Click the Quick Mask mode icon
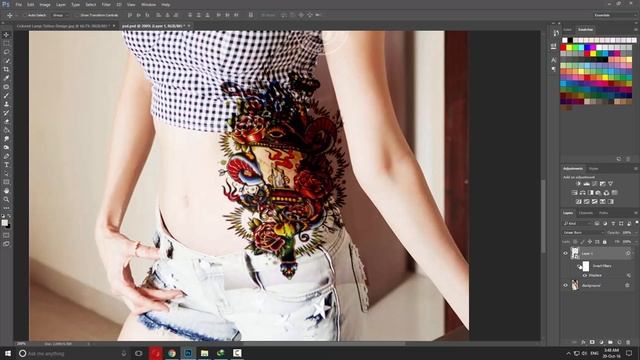The width and height of the screenshot is (640, 360). 6,235
